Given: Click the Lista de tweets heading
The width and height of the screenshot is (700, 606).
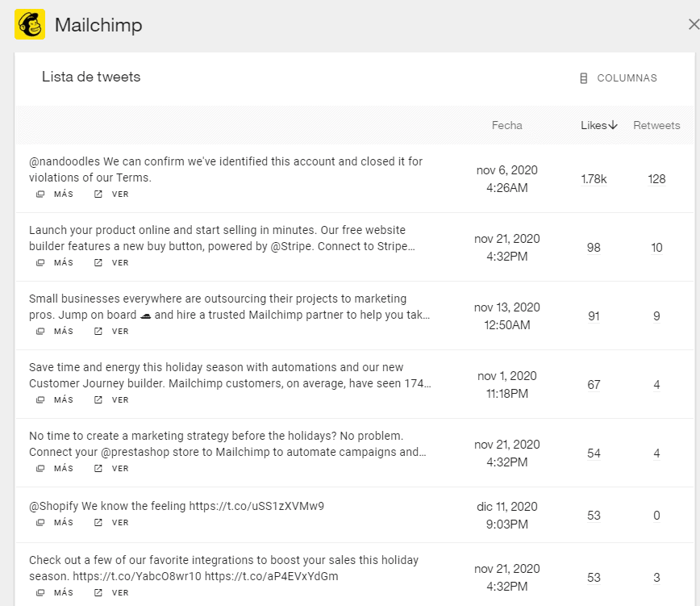Looking at the screenshot, I should [91, 77].
